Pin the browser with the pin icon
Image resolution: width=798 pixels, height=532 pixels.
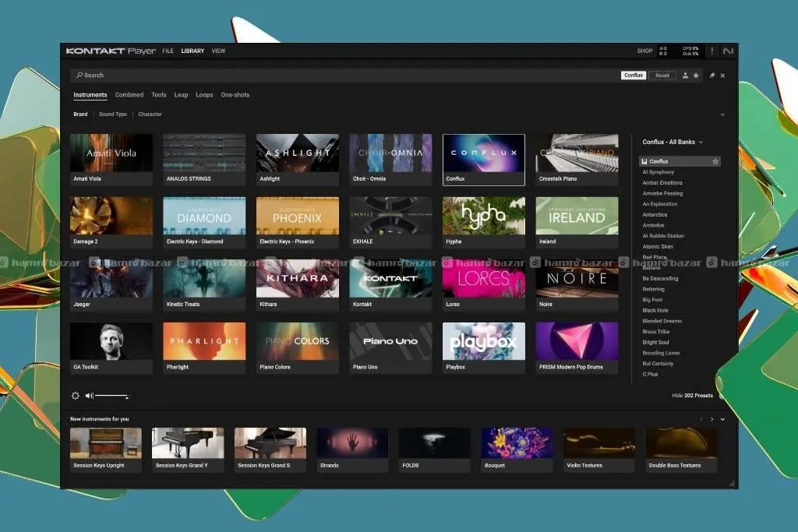(712, 76)
